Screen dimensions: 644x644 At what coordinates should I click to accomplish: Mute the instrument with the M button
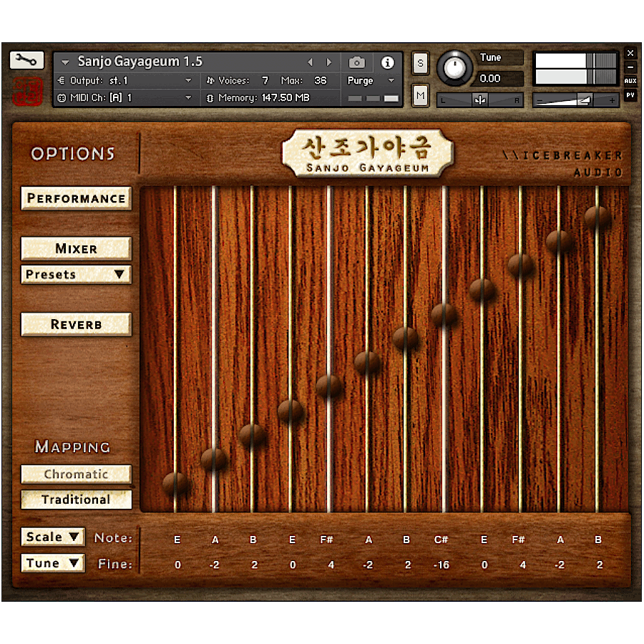click(420, 94)
